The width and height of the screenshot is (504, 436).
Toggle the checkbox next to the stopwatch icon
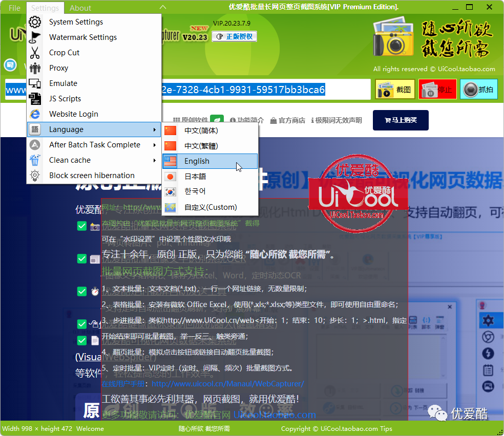point(81,291)
